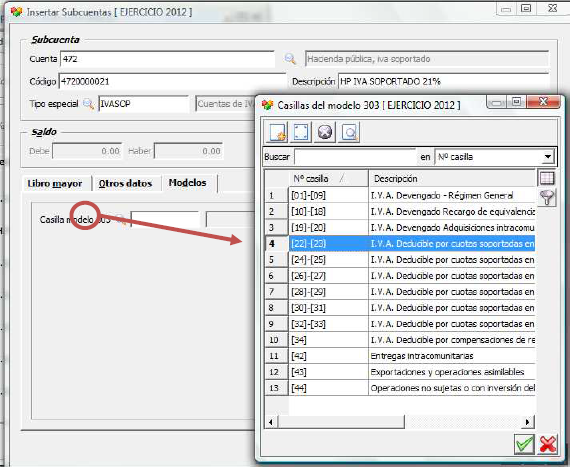Click the round cancel icon in the Casillas toolbar
Screen dimensions: 572x467
(325, 132)
